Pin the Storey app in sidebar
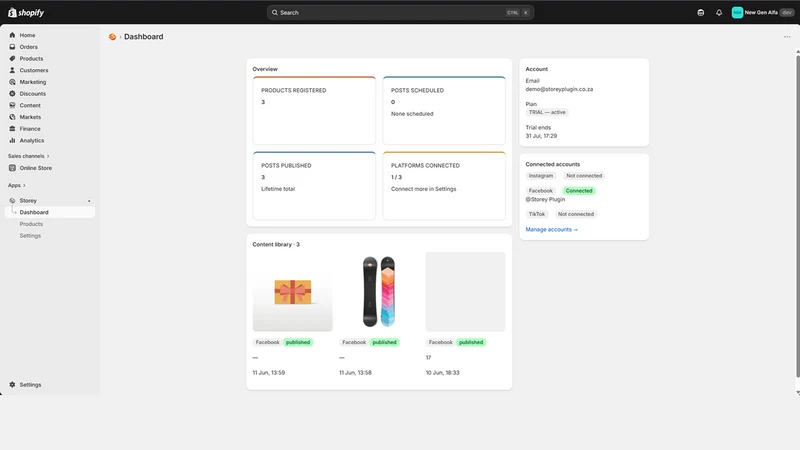 click(x=89, y=201)
